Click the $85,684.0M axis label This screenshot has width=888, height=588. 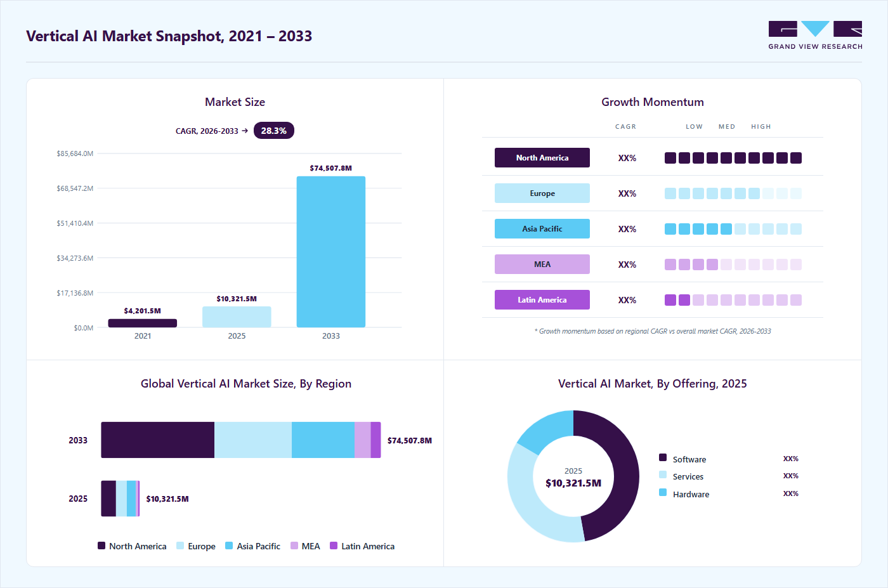(x=75, y=154)
